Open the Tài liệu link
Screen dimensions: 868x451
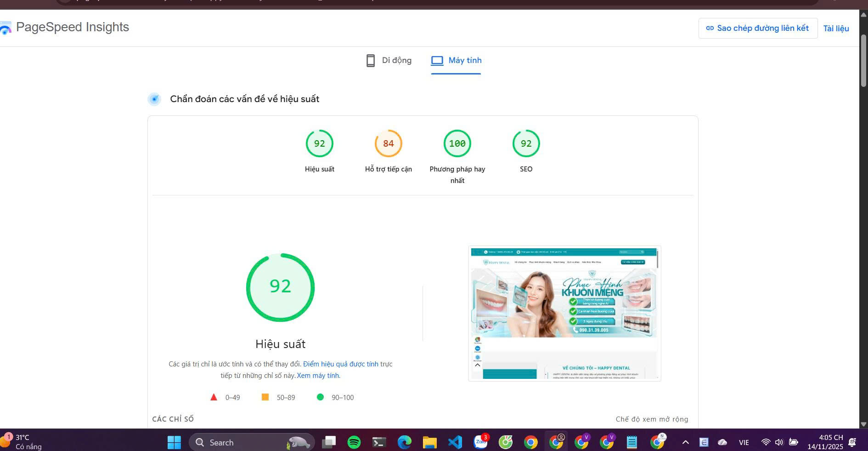835,29
